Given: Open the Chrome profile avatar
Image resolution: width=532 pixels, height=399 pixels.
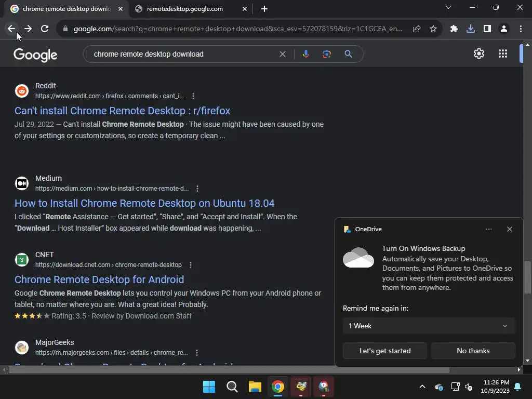Looking at the screenshot, I should (x=504, y=29).
